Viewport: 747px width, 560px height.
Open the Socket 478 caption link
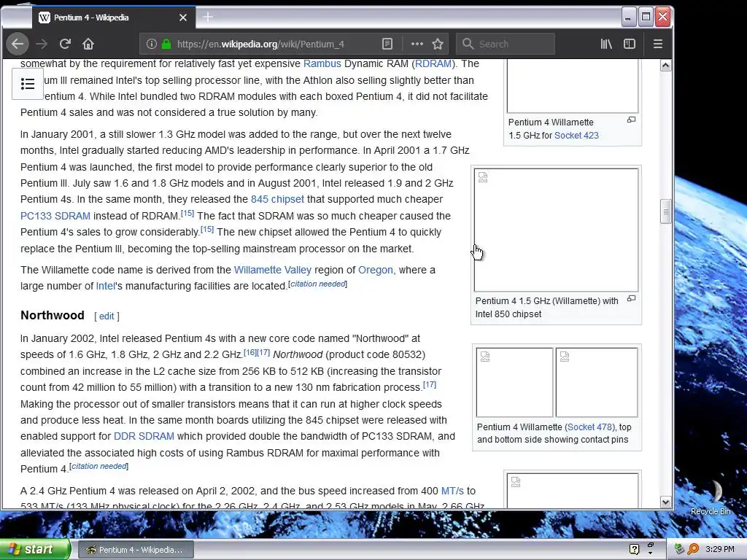click(589, 427)
